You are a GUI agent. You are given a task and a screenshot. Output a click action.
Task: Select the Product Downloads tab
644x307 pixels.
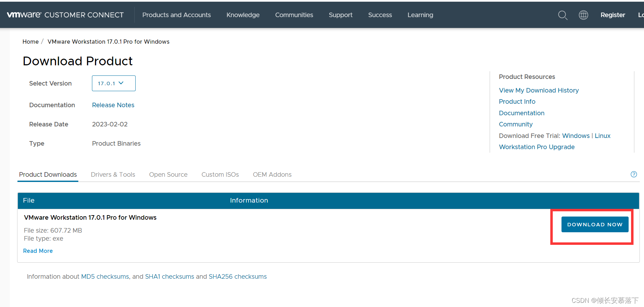(48, 175)
